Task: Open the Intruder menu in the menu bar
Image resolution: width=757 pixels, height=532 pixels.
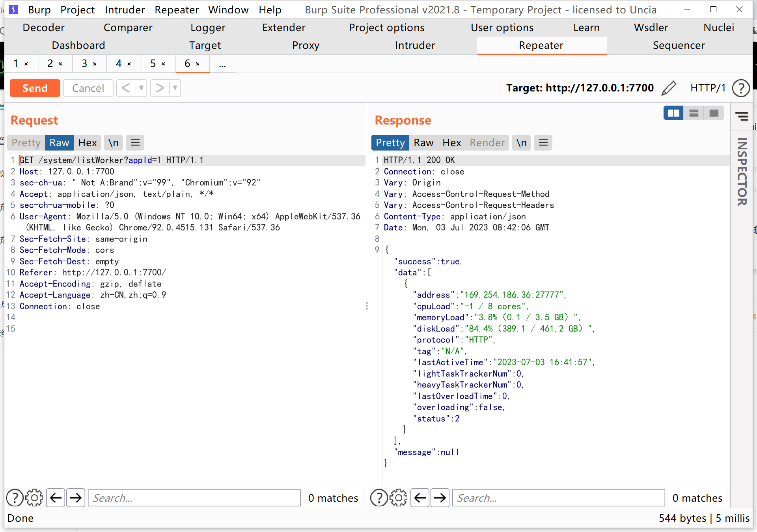Action: [x=125, y=9]
